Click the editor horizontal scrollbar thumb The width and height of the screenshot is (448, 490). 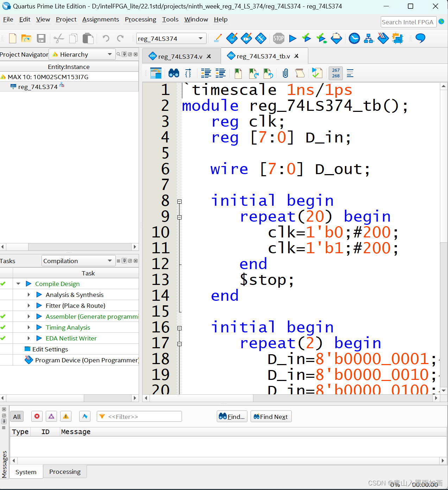[x=202, y=398]
